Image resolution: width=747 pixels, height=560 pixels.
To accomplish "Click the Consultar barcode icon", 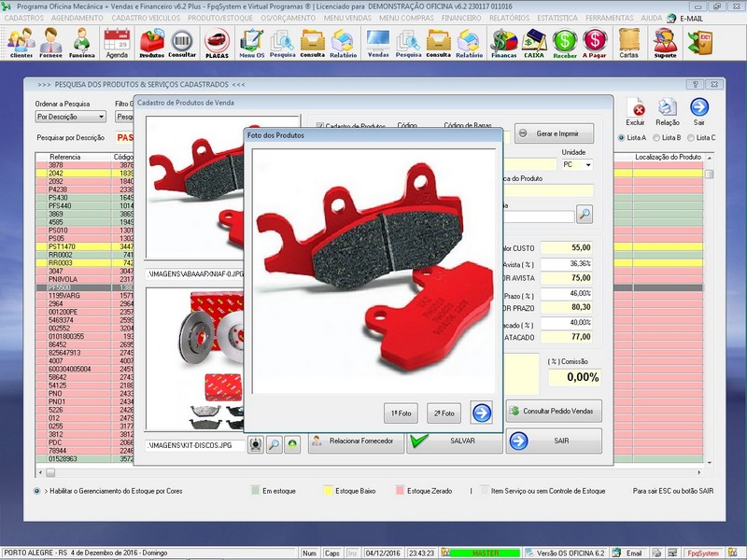I will click(182, 43).
